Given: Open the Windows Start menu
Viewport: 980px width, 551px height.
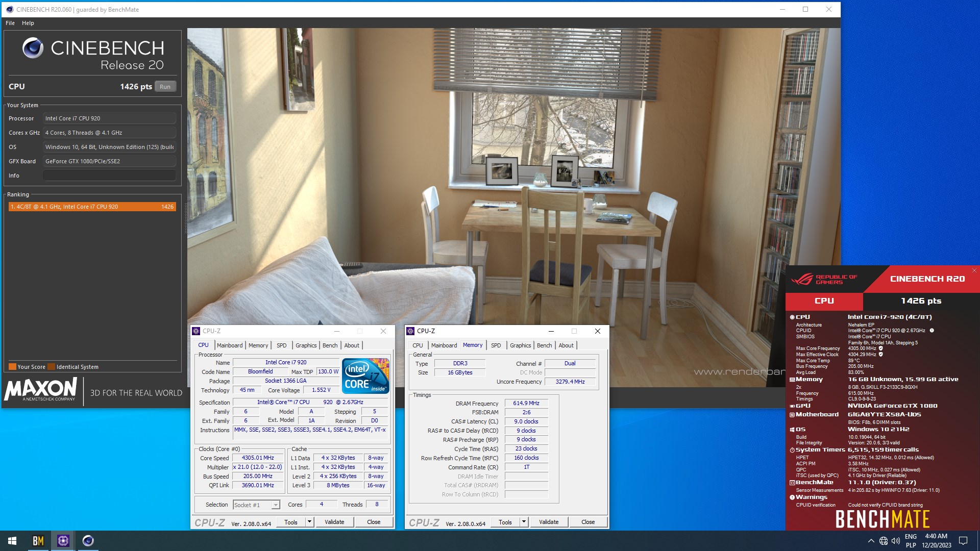Looking at the screenshot, I should click(12, 541).
